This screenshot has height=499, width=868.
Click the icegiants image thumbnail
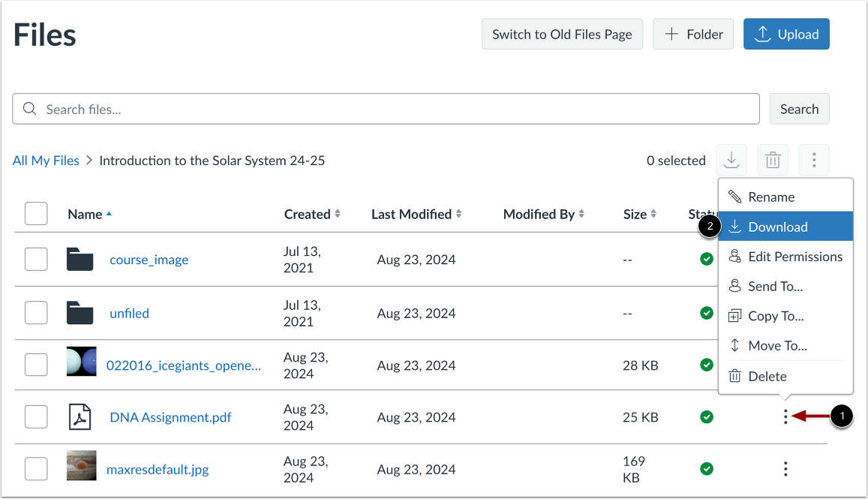tap(81, 362)
